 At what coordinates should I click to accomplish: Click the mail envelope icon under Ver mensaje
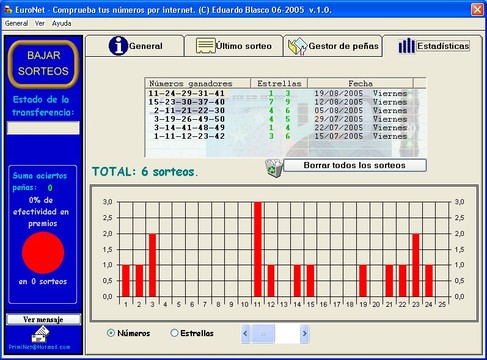[40, 334]
